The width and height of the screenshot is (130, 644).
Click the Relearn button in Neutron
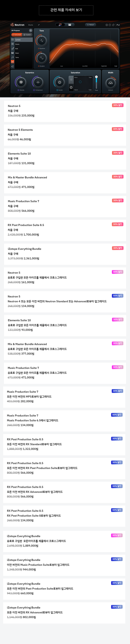coord(91,25)
